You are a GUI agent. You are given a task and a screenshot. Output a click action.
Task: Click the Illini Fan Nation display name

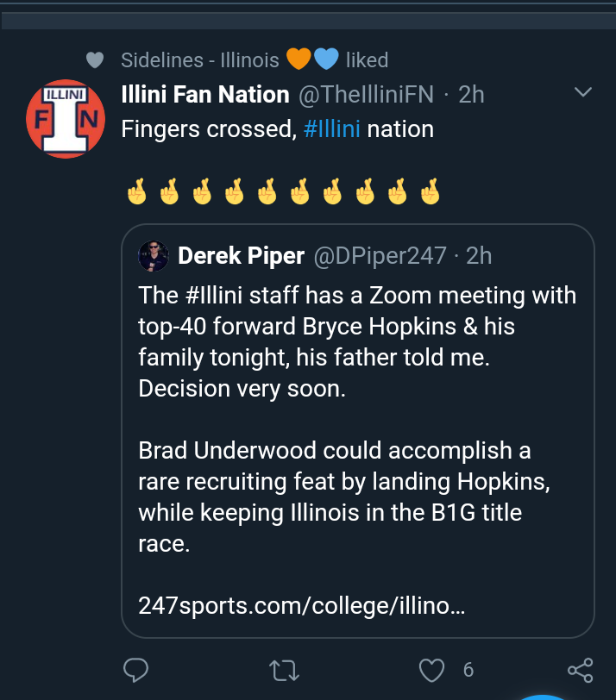click(x=205, y=94)
